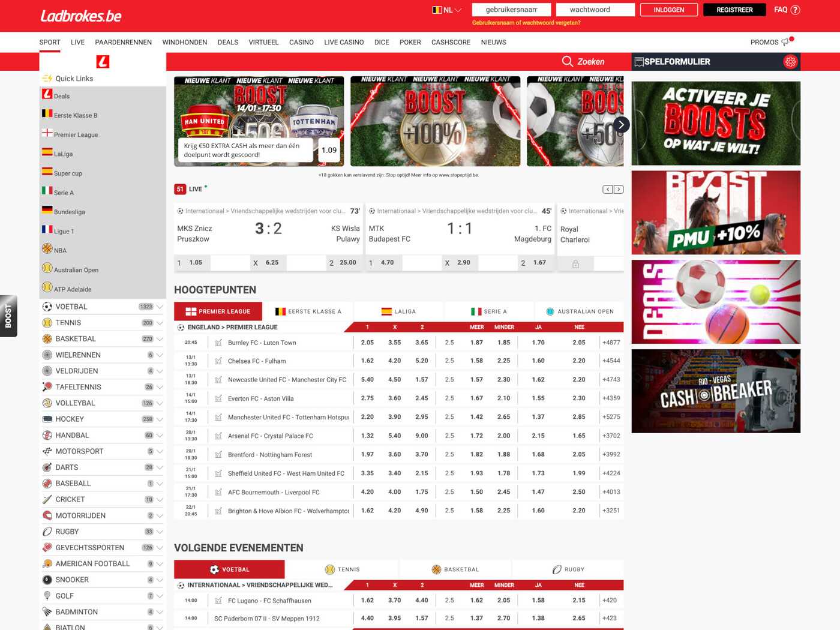Click the Motorsport flag icon in sidebar

(x=47, y=451)
